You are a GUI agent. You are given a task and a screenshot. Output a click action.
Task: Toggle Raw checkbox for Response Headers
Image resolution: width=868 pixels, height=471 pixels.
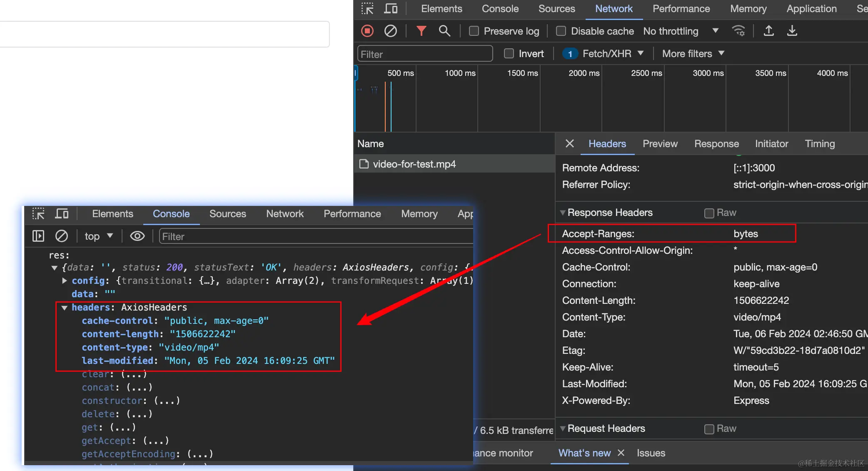pos(709,213)
